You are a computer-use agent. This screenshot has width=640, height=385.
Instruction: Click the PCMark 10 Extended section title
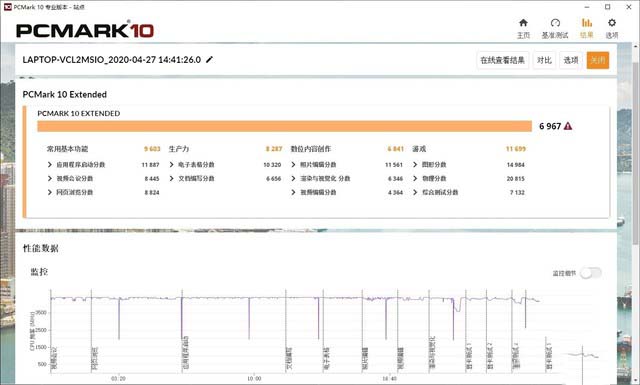[64, 94]
